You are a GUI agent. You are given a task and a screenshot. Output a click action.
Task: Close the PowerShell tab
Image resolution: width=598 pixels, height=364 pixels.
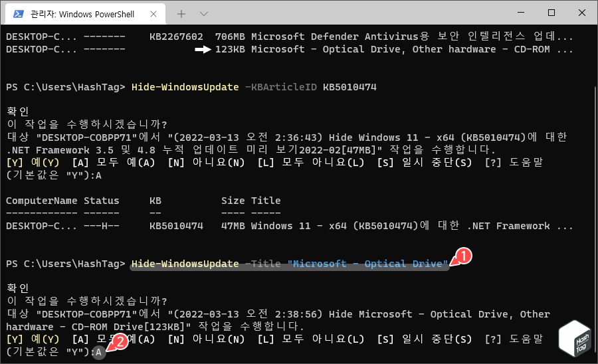(x=153, y=14)
